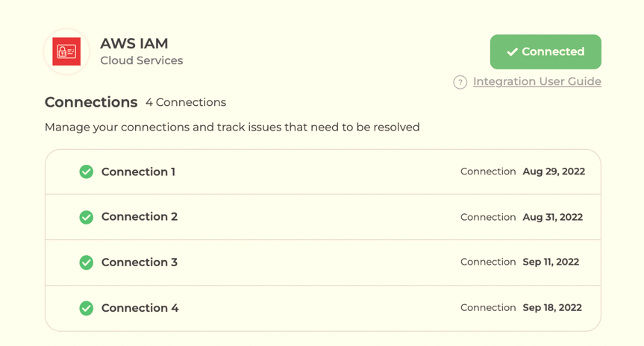Select the Sep 18, 2022 date
This screenshot has width=644, height=346.
[552, 307]
